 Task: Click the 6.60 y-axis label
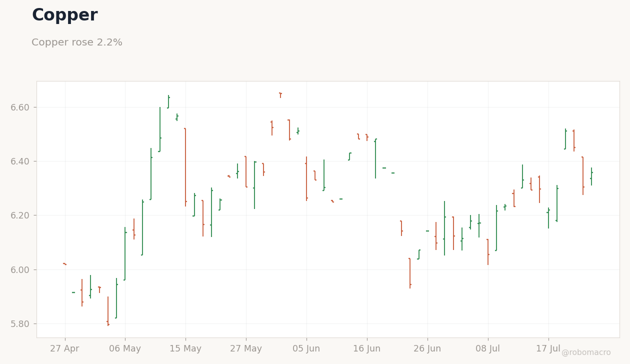coord(20,107)
